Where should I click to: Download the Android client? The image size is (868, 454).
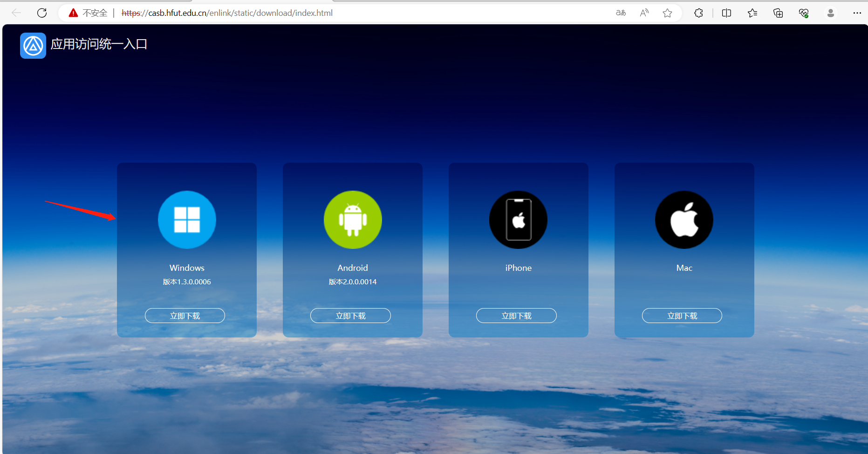tap(350, 316)
